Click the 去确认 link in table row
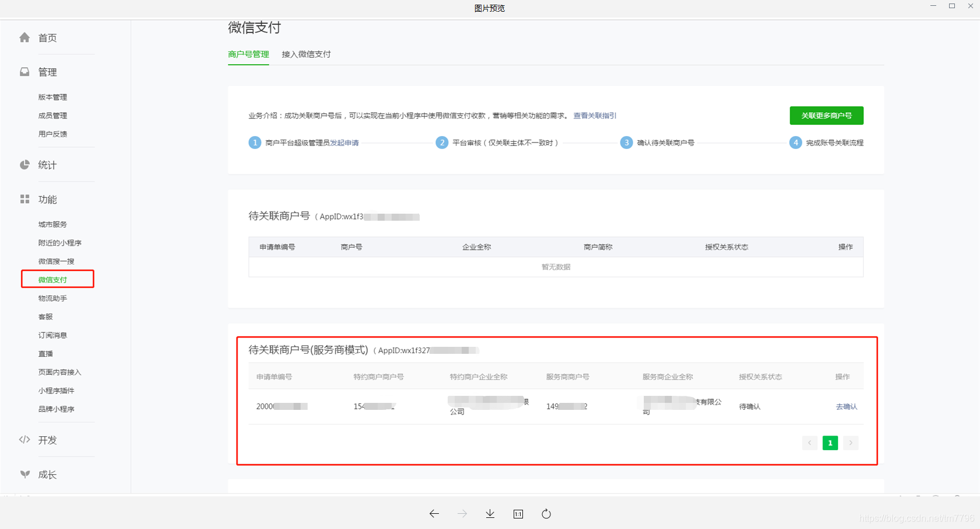Image resolution: width=980 pixels, height=529 pixels. click(x=846, y=406)
